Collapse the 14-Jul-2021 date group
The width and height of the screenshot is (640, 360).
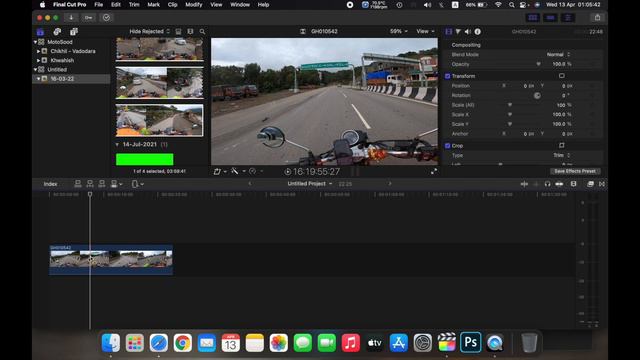(117, 144)
